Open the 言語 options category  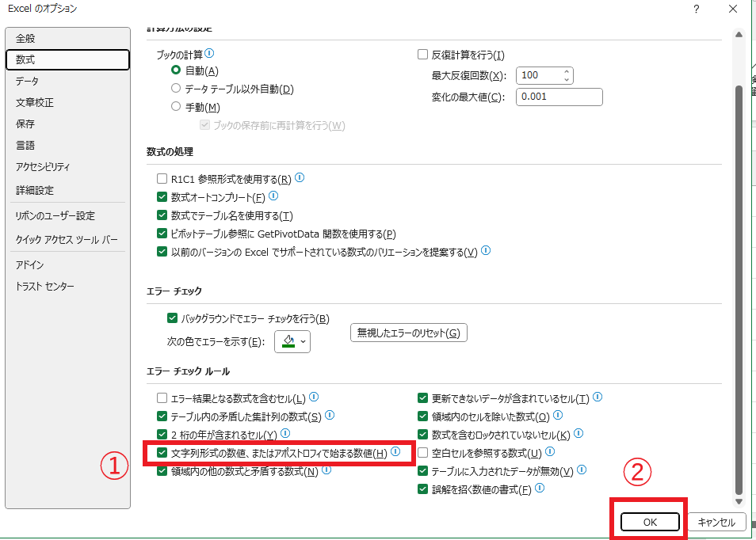(x=67, y=145)
